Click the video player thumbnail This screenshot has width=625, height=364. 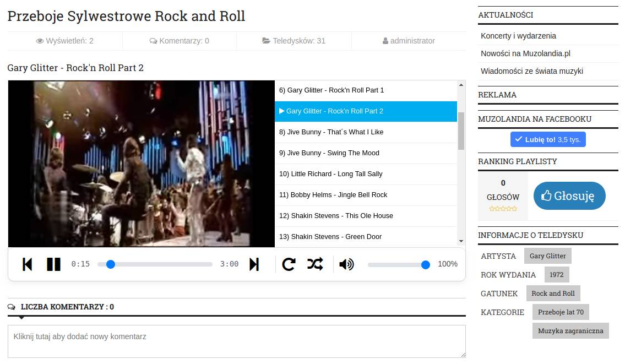click(x=141, y=164)
